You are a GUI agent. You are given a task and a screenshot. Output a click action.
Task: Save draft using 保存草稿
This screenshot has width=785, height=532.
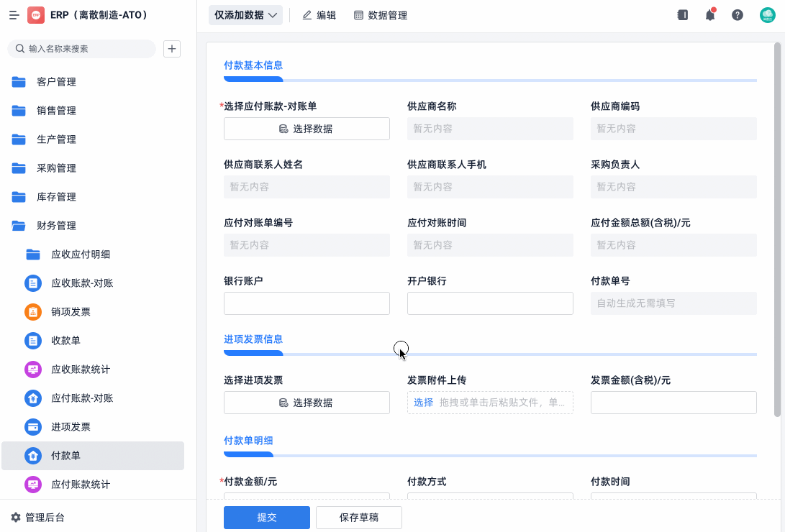(358, 517)
